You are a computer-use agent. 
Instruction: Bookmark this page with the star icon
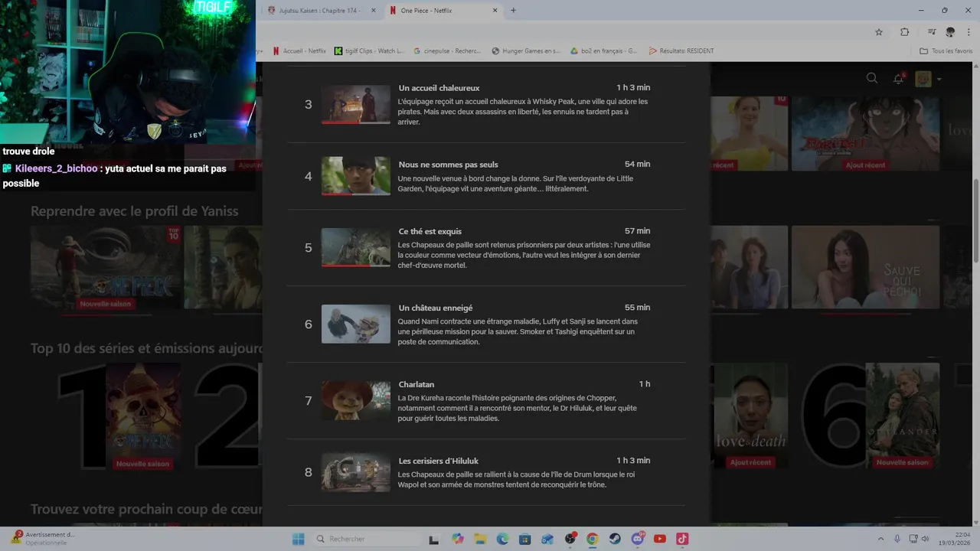click(879, 32)
